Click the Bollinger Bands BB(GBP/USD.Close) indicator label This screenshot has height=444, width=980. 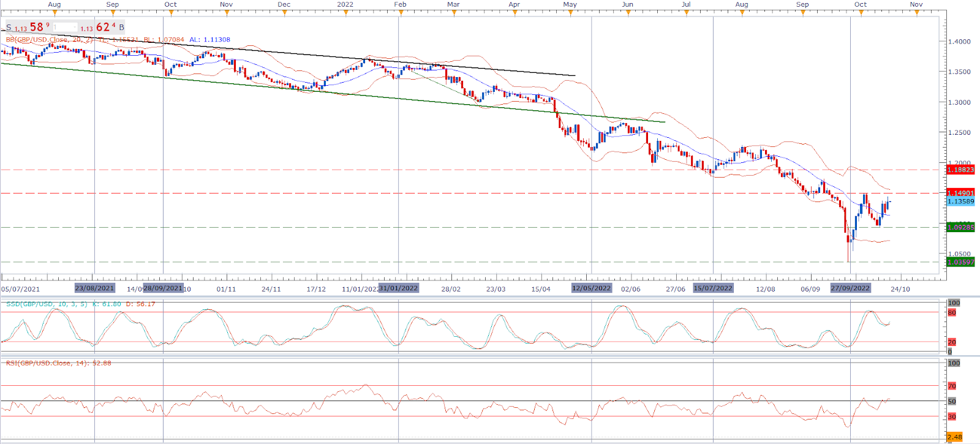click(x=50, y=40)
